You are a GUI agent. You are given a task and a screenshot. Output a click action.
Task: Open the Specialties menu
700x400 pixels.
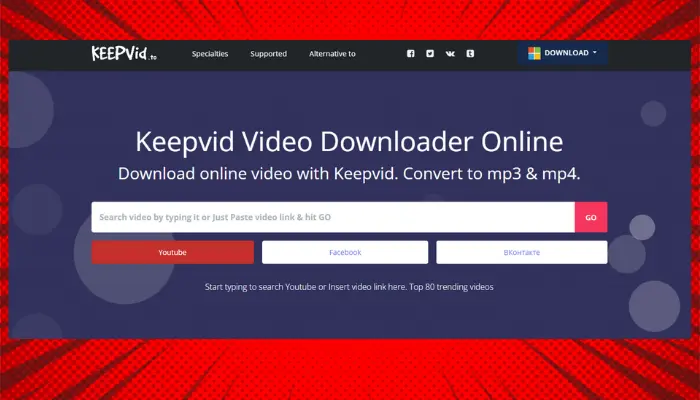click(210, 54)
